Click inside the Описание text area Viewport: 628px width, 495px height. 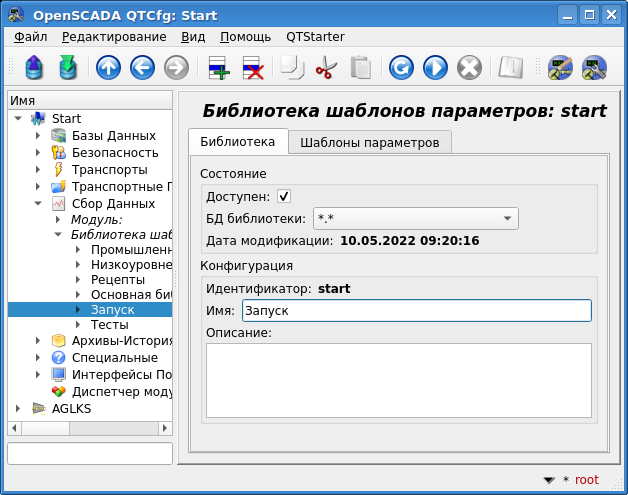pos(399,380)
